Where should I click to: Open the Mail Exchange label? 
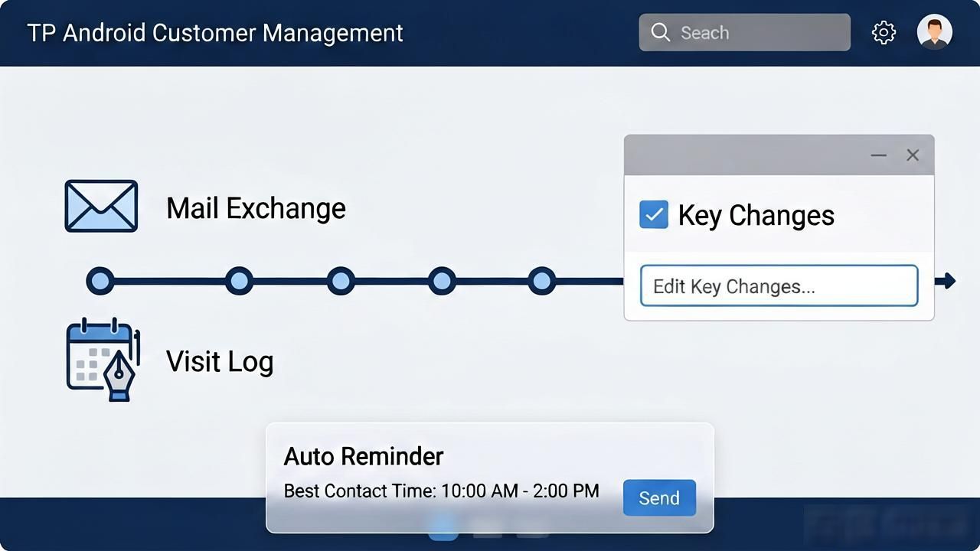256,208
